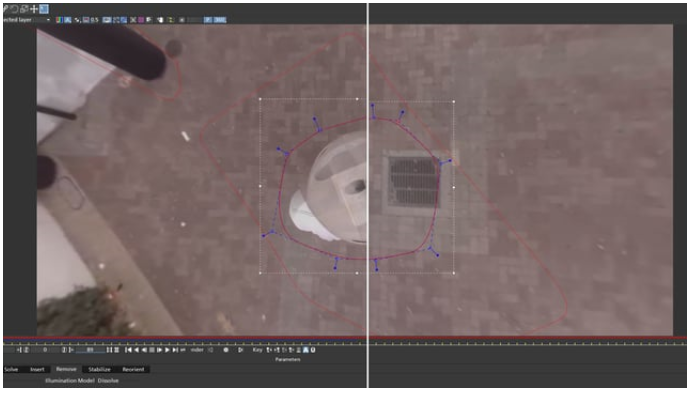Open the Remove tab

66,369
